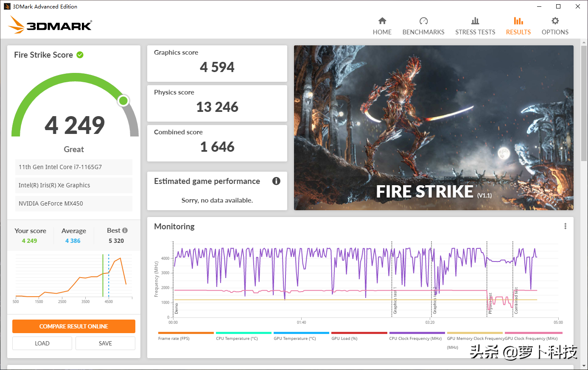The image size is (588, 370).
Task: Click info icon next to Best score
Action: tap(125, 230)
